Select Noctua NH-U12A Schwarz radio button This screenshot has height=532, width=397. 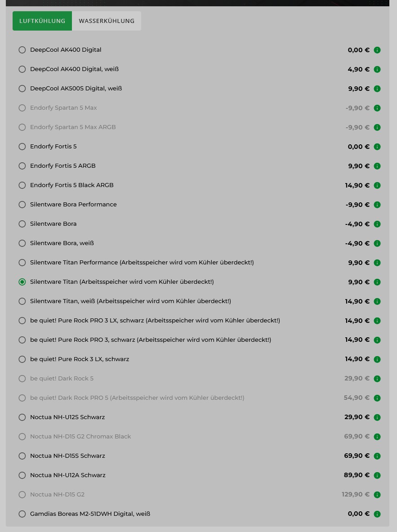click(22, 475)
